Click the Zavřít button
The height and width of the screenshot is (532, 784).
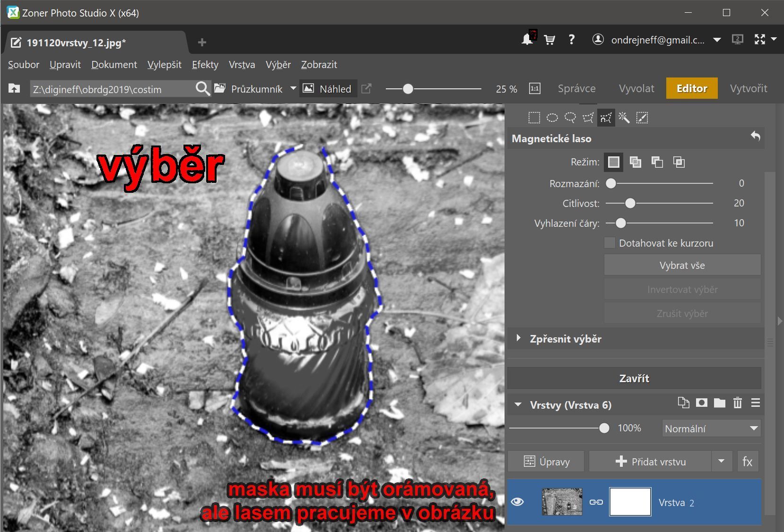click(x=634, y=378)
